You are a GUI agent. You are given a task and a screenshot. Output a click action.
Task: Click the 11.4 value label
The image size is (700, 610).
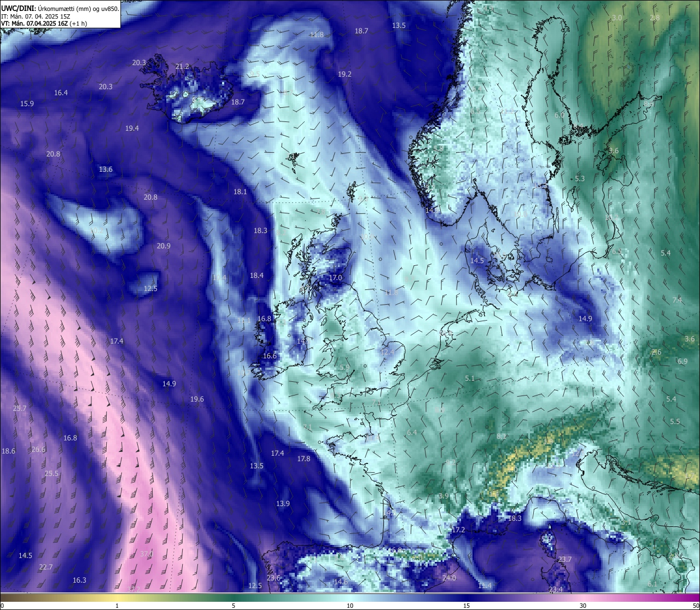(x=485, y=585)
